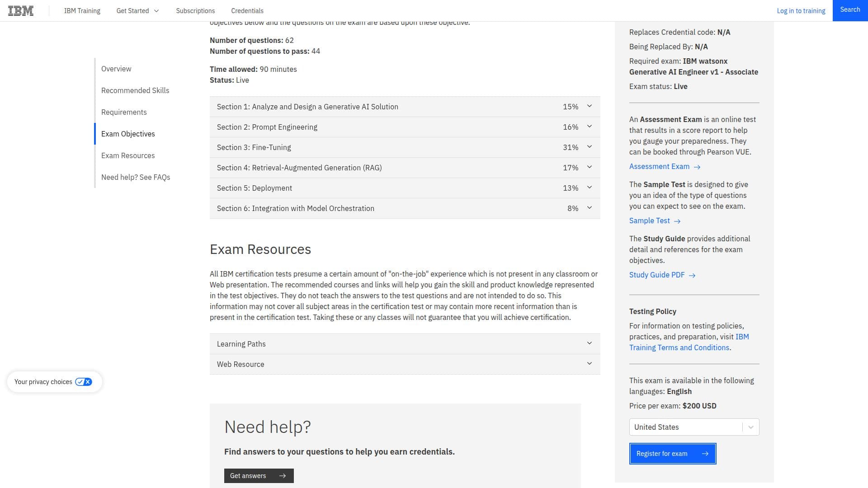This screenshot has width=868, height=488.
Task: Click arrow next to Assessment Exam
Action: pyautogui.click(x=697, y=167)
